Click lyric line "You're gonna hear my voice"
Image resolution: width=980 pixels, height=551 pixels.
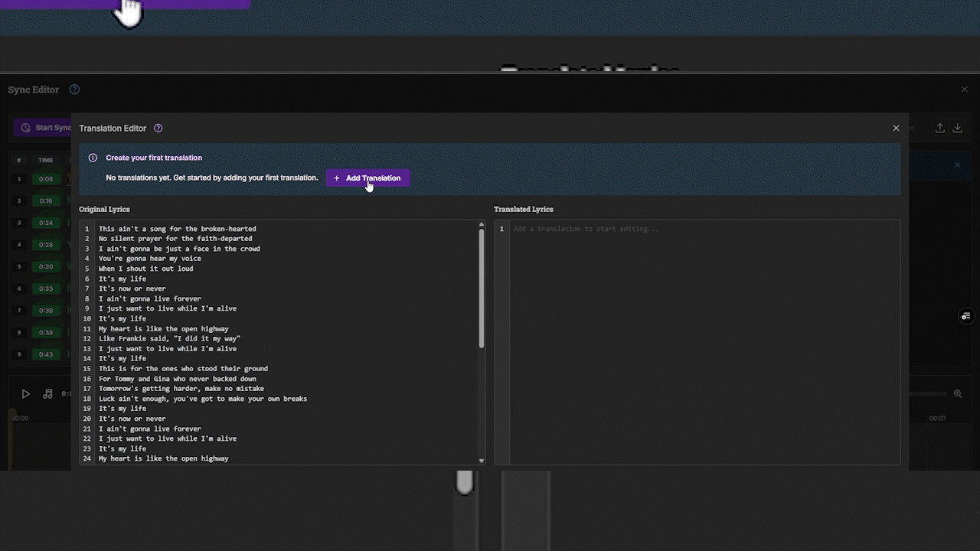coord(150,259)
